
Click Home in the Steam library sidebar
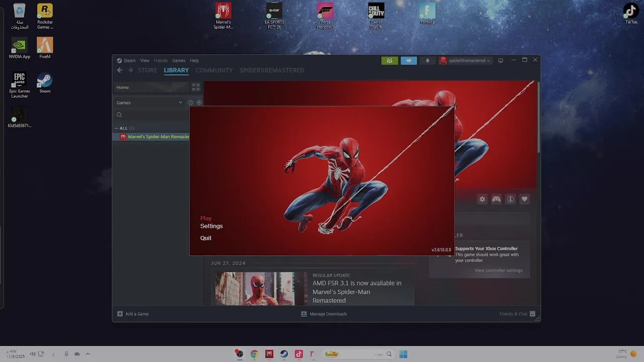tap(151, 87)
